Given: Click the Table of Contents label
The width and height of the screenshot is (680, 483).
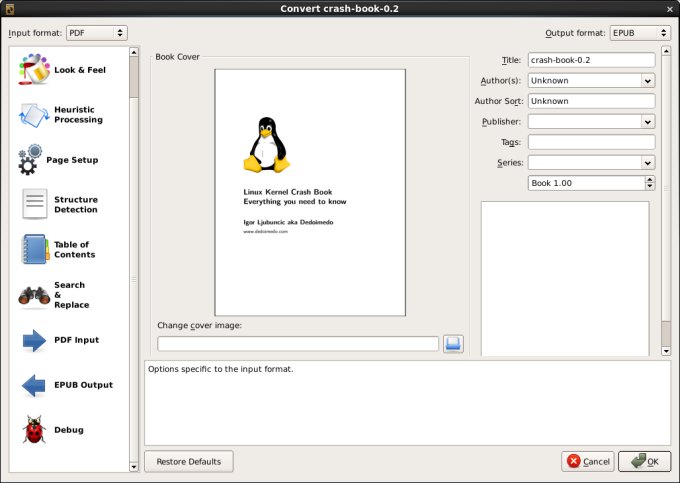Looking at the screenshot, I should tap(75, 250).
